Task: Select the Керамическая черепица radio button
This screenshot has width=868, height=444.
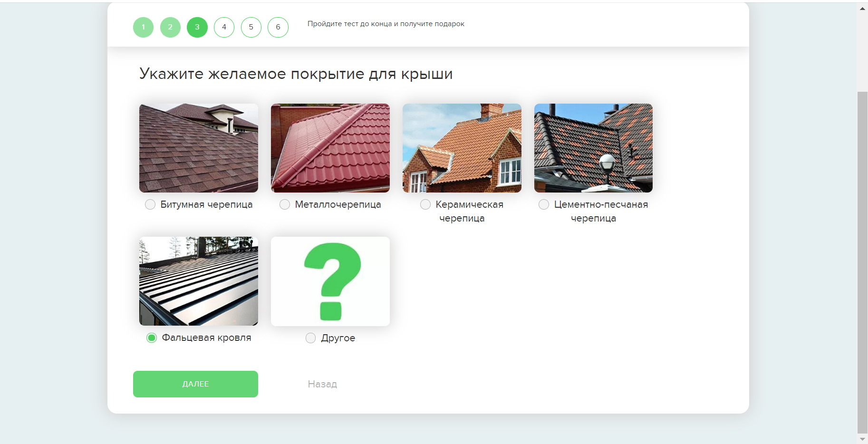Action: [x=425, y=204]
